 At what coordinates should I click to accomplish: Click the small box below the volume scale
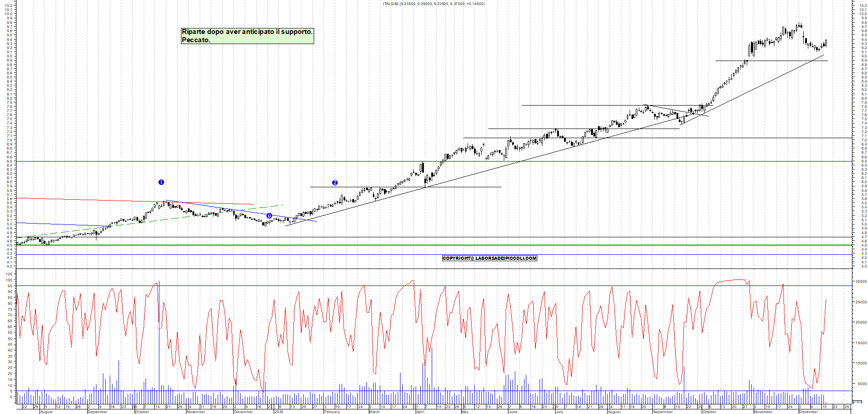[857, 402]
